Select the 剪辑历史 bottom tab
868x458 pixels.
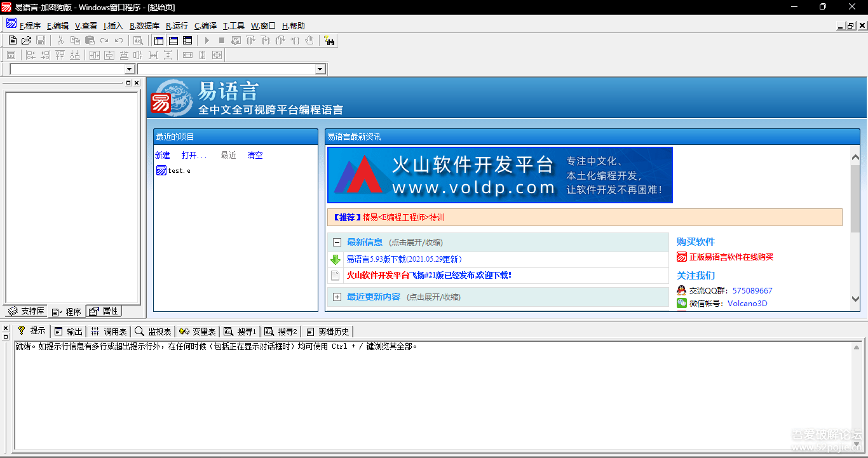pos(327,331)
